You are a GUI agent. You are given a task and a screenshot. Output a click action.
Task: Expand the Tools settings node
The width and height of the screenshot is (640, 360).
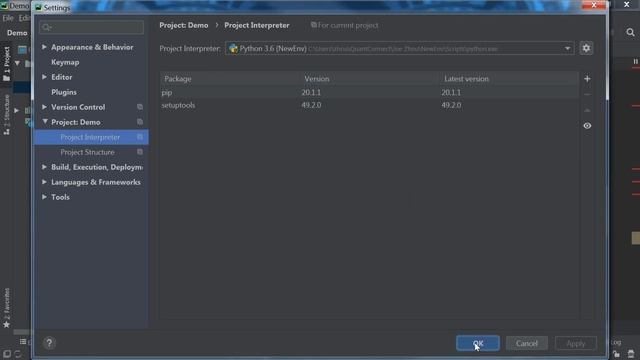tap(44, 197)
